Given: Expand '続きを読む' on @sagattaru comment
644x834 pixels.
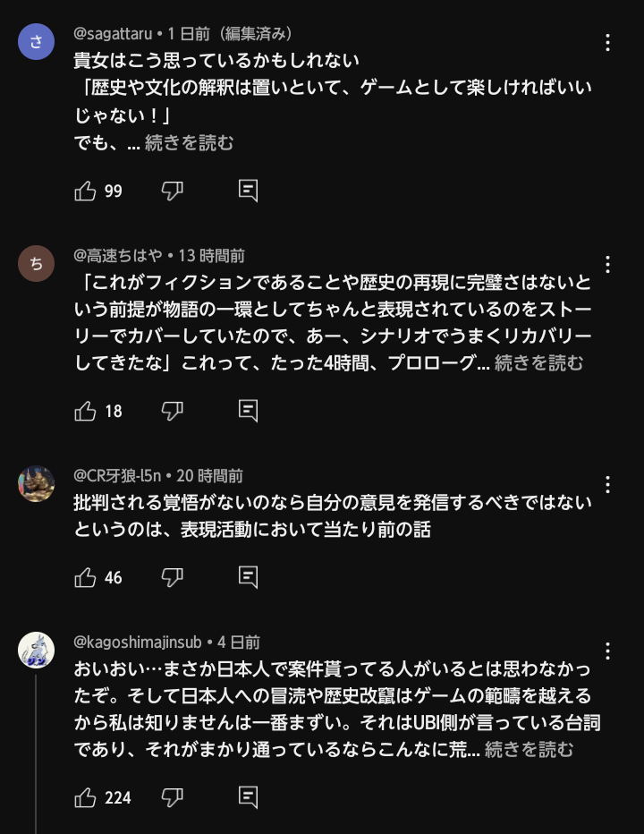Looking at the screenshot, I should click(189, 142).
